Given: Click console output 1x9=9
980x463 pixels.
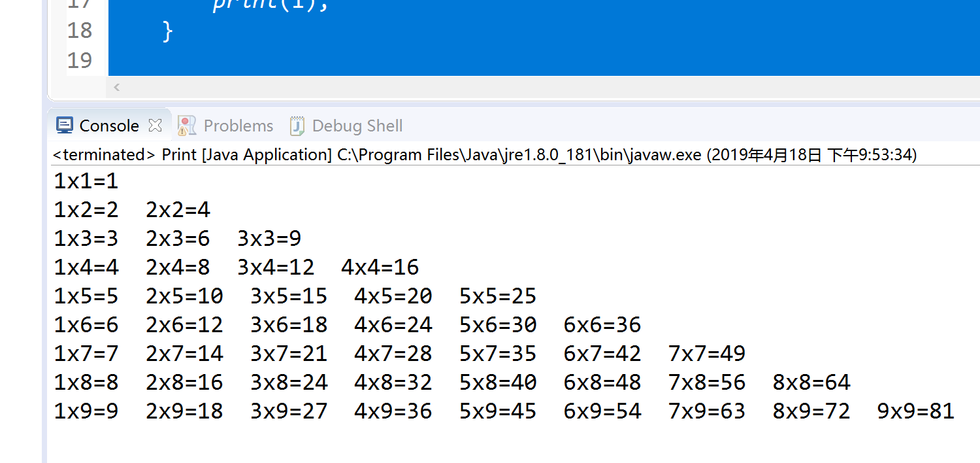Looking at the screenshot, I should [86, 411].
